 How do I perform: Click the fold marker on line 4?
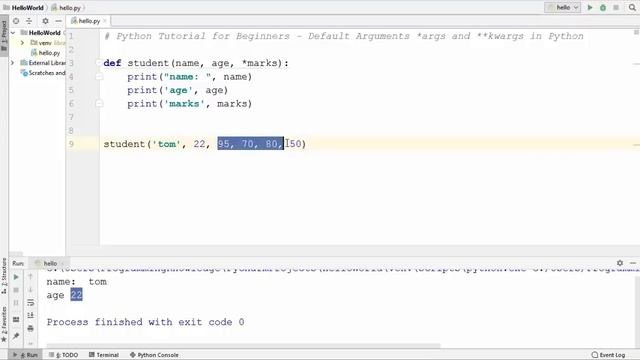tap(99, 77)
